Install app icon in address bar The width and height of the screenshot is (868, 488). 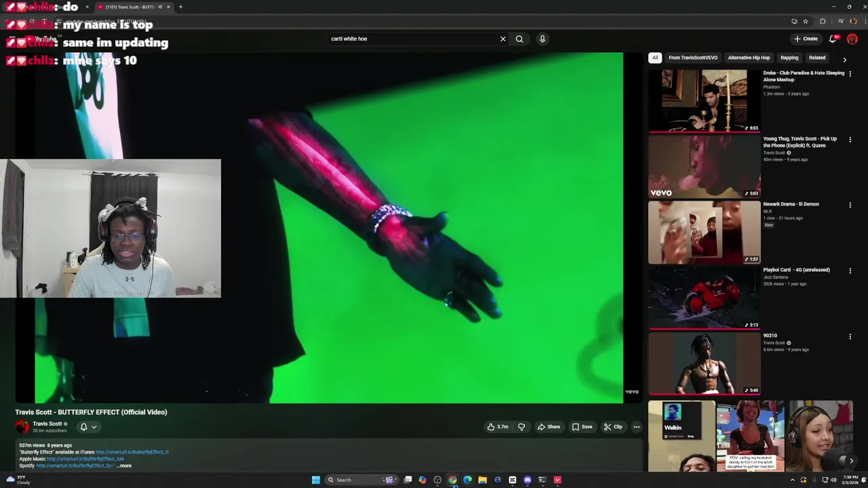point(795,21)
